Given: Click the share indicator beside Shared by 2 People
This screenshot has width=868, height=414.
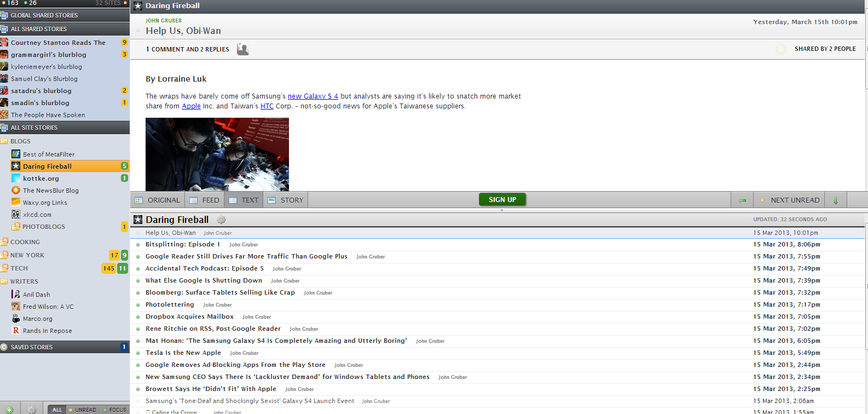Looking at the screenshot, I should (781, 49).
